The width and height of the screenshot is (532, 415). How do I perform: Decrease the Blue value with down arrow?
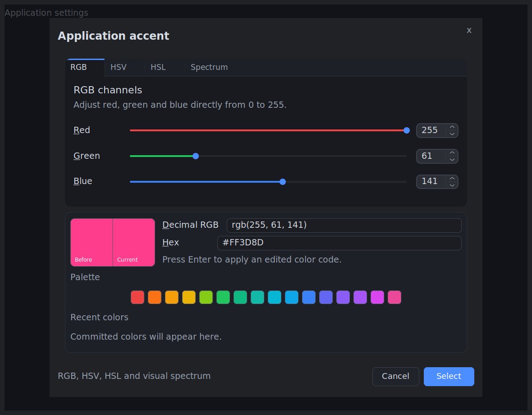pos(452,185)
